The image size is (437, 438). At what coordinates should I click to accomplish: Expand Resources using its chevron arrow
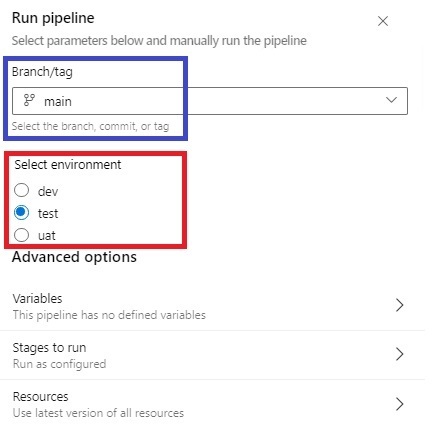pos(399,404)
